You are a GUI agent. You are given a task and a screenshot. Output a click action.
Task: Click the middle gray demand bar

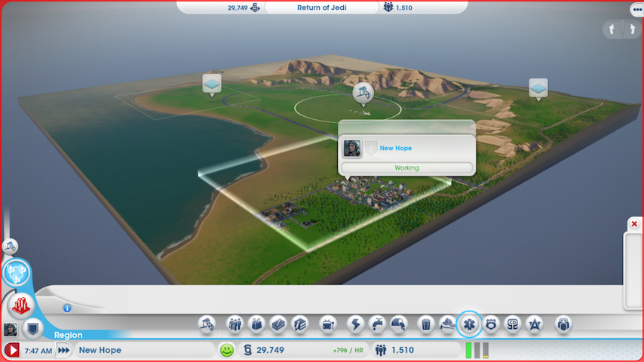click(x=477, y=350)
